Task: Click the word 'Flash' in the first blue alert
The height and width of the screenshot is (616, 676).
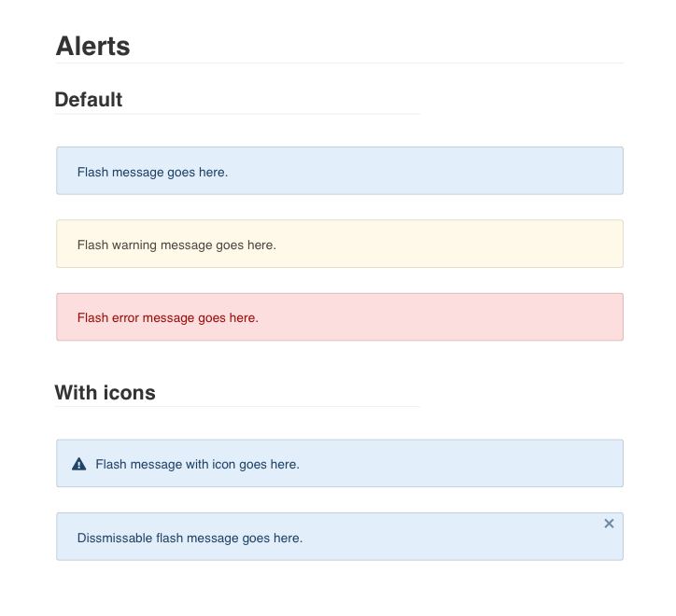Action: (x=92, y=172)
